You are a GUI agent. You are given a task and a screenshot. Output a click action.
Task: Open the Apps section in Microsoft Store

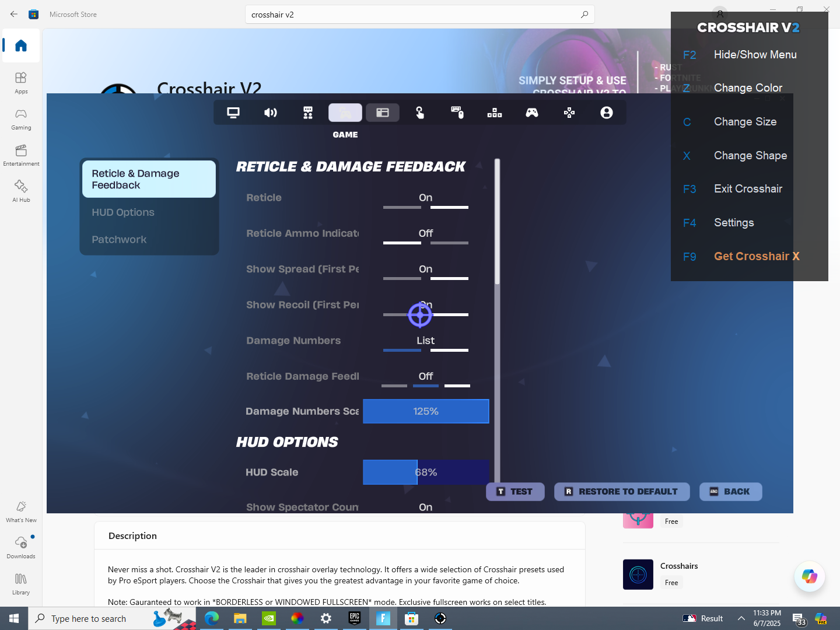coord(21,83)
